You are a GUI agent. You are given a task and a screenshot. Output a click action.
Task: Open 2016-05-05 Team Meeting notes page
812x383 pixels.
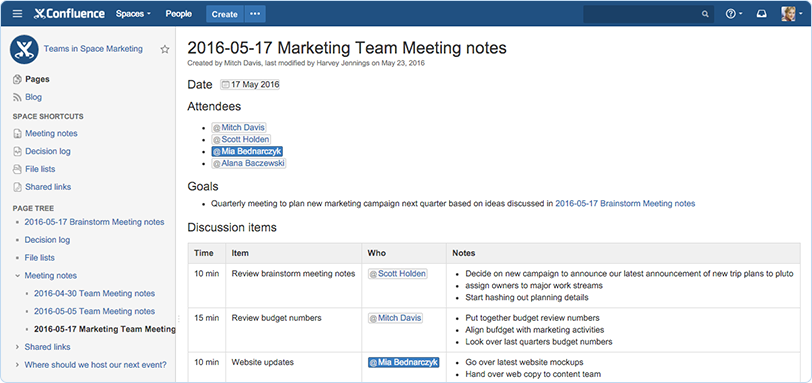[x=94, y=312]
